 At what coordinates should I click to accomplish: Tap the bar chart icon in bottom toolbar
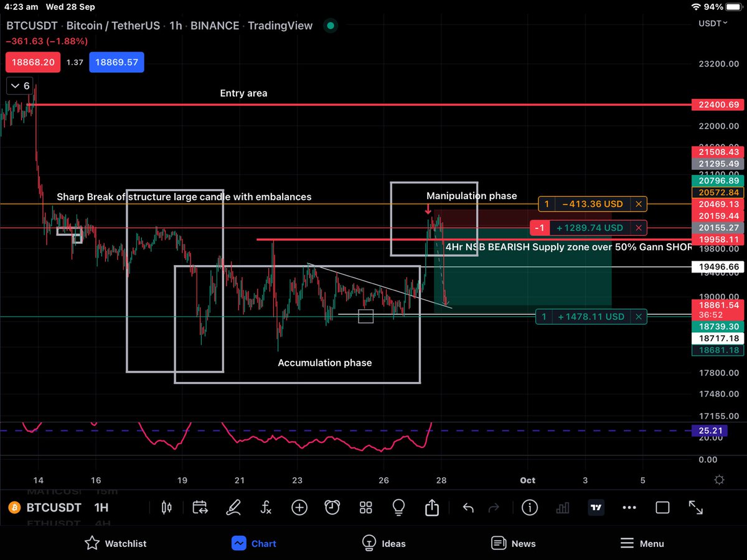click(x=563, y=508)
